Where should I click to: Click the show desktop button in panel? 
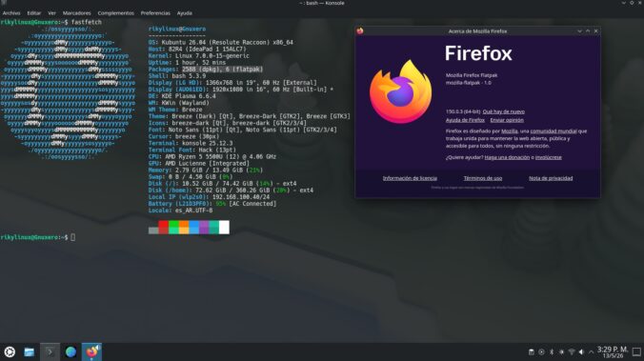point(636,352)
